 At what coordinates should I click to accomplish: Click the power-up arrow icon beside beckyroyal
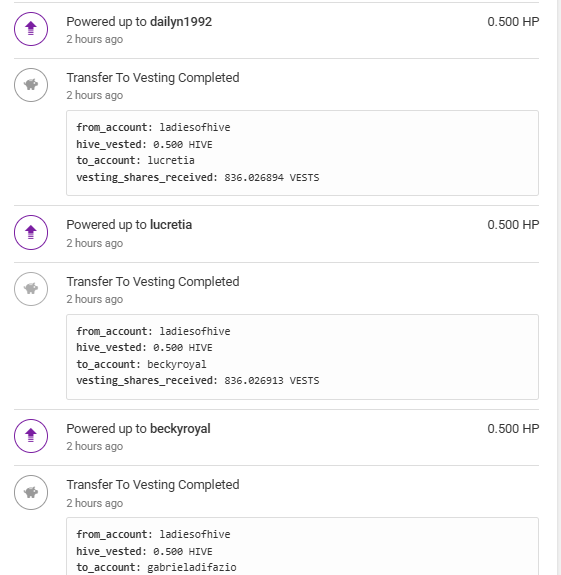tap(31, 436)
